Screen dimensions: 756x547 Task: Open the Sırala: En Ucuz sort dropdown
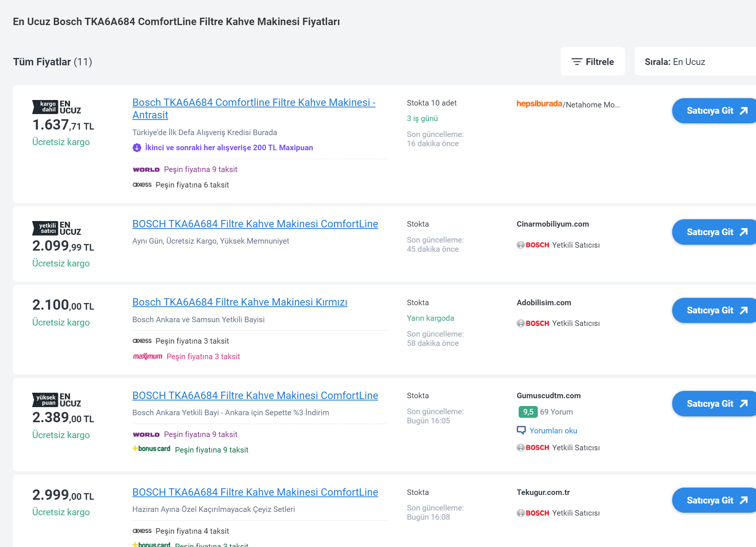coord(695,62)
